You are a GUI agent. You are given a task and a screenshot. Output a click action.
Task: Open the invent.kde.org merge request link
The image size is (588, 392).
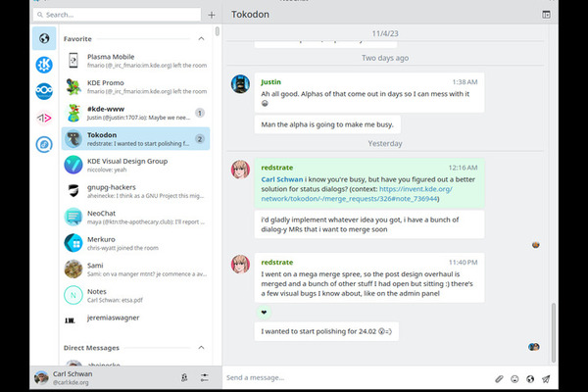coord(357,194)
